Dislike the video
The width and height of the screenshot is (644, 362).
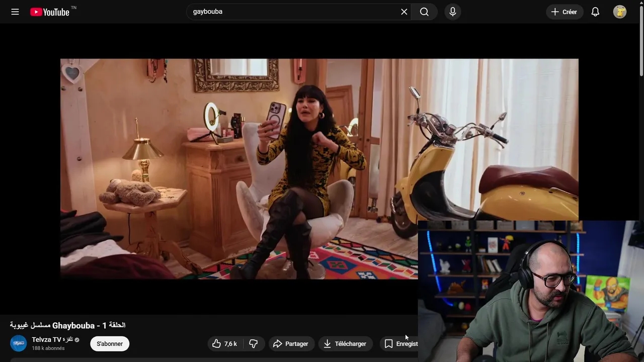tap(254, 344)
